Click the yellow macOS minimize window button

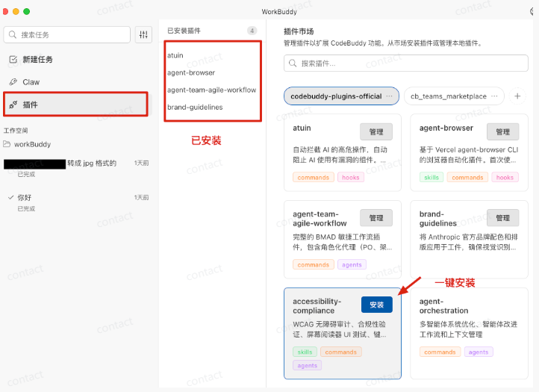pos(16,11)
